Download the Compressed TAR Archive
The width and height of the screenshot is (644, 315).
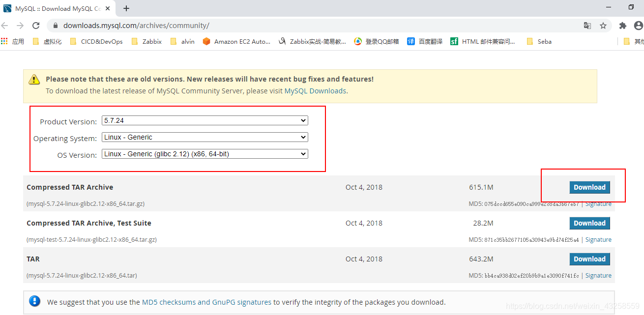pos(589,187)
